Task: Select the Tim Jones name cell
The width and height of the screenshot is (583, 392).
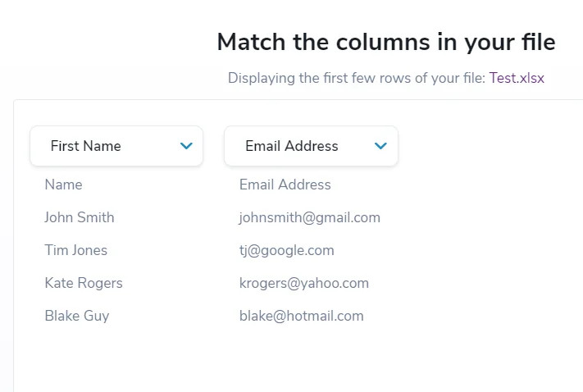Action: click(75, 250)
